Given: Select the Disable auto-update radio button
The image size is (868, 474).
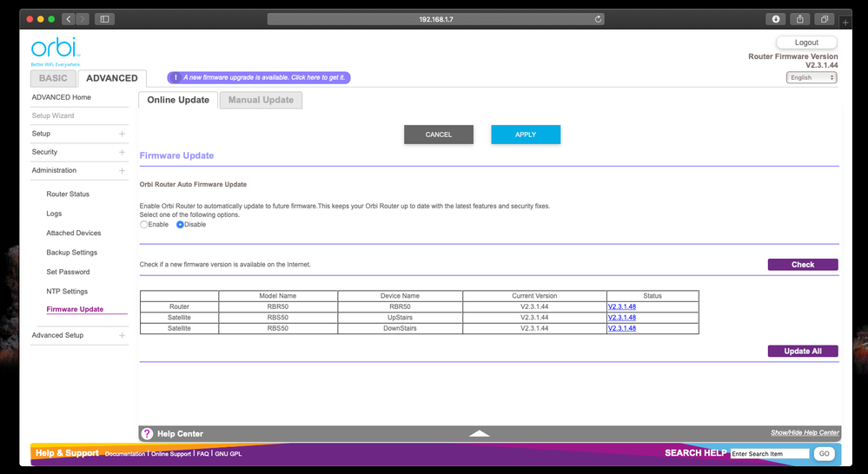Looking at the screenshot, I should 180,225.
